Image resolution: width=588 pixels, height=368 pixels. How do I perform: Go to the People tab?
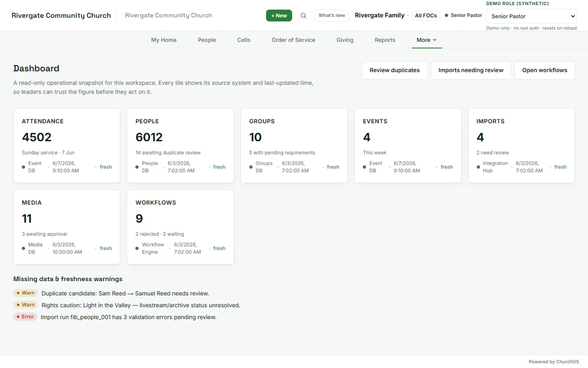207,40
